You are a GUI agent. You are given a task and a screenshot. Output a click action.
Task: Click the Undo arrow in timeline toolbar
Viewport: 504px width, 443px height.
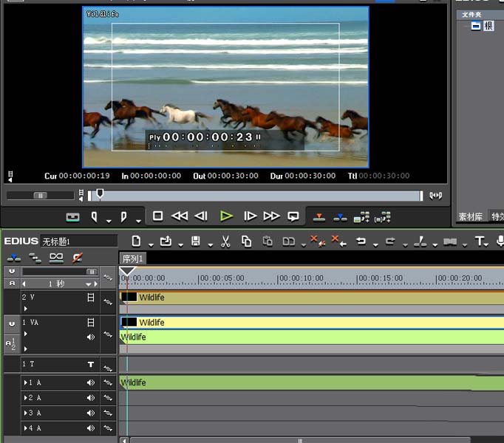(361, 241)
